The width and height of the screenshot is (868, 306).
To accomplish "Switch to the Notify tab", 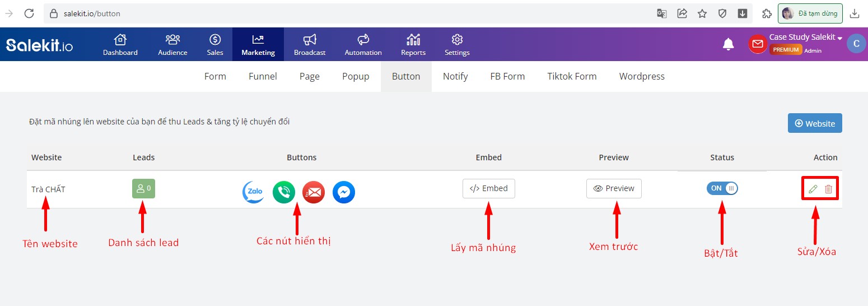I will click(x=455, y=76).
